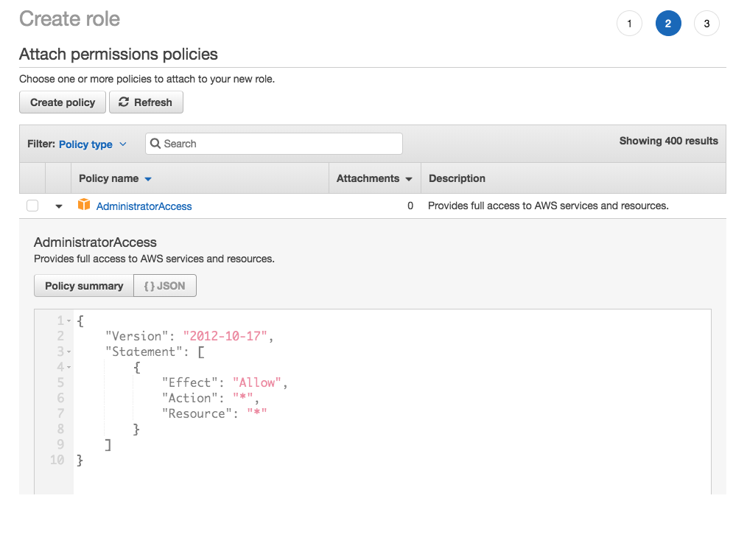Image resolution: width=747 pixels, height=560 pixels.
Task: Fold the Statement array at line 3
Action: point(69,351)
